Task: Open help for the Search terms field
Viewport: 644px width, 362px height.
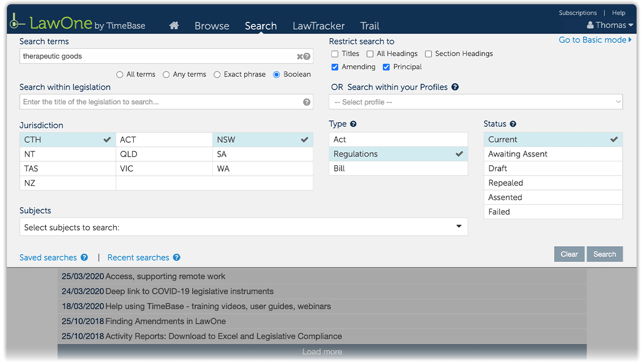Action: tap(307, 56)
